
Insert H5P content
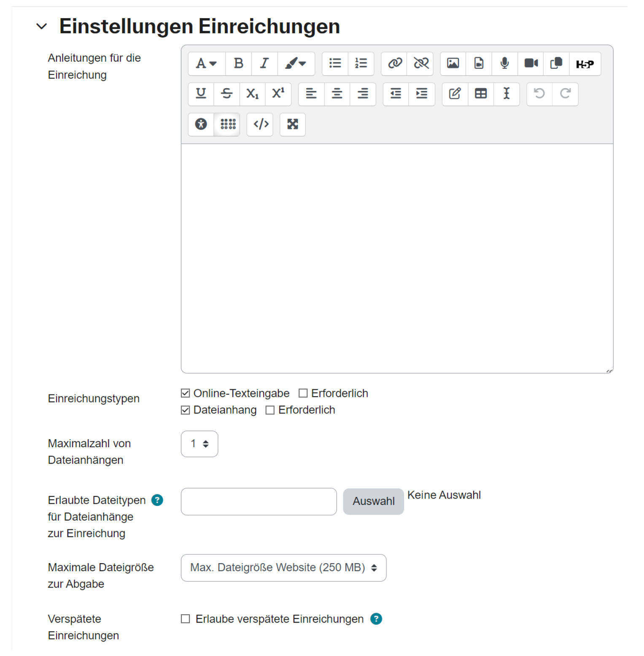[585, 64]
